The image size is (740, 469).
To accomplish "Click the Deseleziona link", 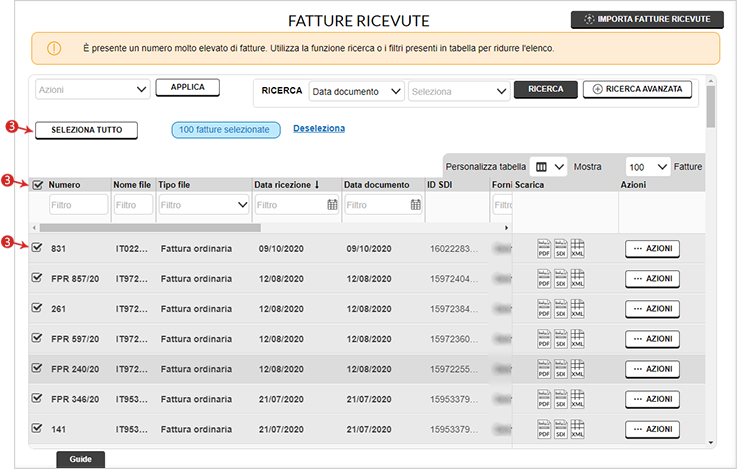I will (319, 128).
